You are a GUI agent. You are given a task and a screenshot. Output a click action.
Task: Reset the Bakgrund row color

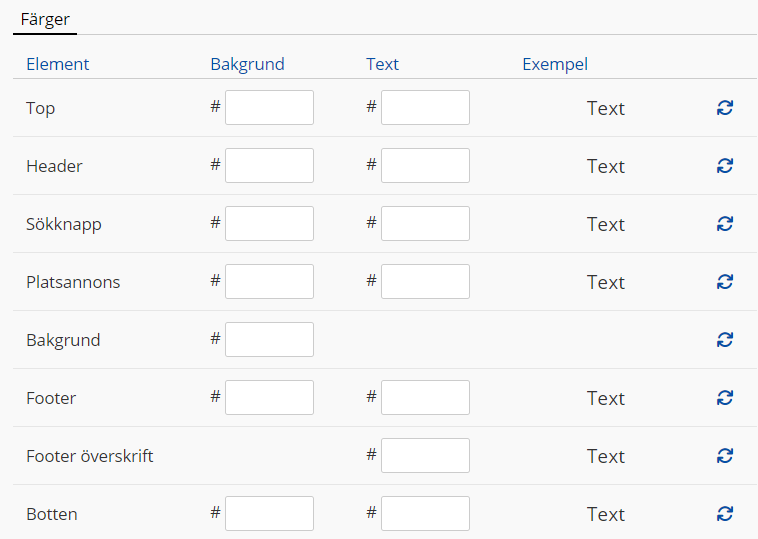725,340
